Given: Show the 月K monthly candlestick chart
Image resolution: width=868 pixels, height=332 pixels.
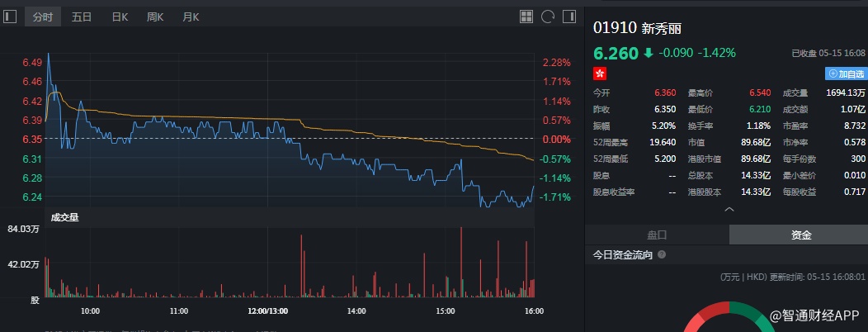Looking at the screenshot, I should 191,17.
